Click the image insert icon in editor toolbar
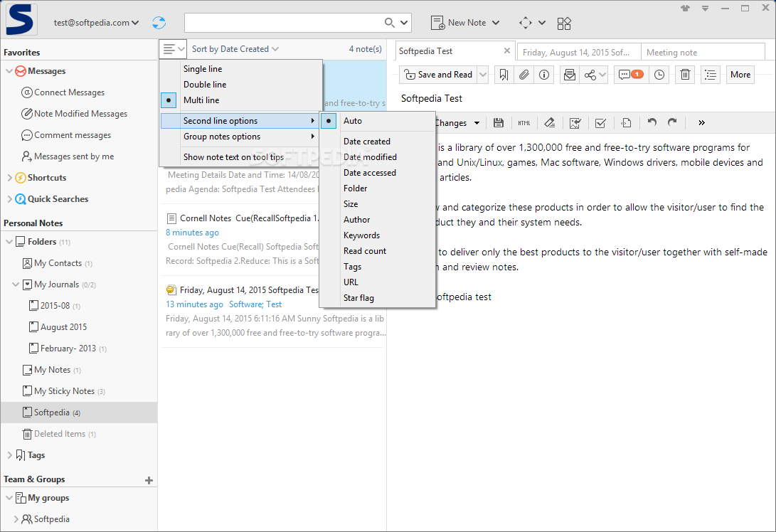 coord(575,123)
